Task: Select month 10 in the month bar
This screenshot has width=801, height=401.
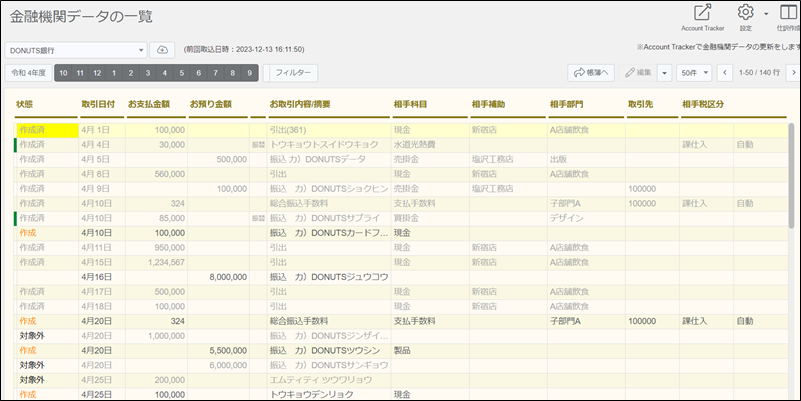Action: 64,73
